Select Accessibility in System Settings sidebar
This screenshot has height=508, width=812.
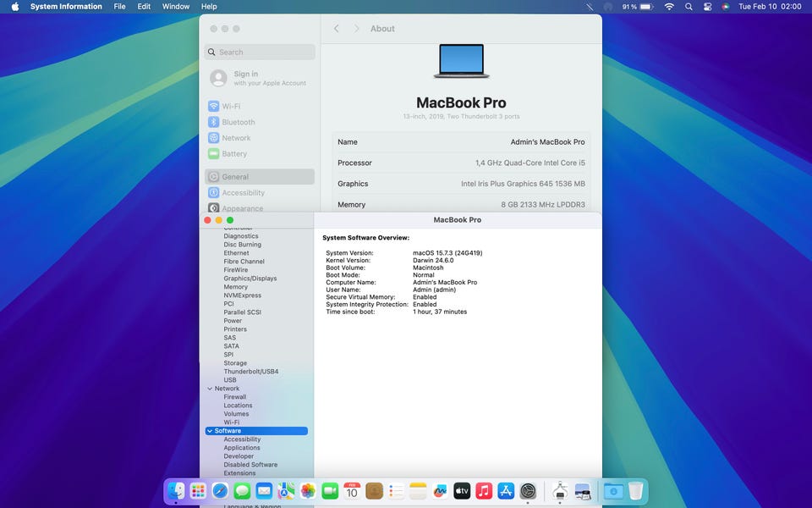pyautogui.click(x=260, y=192)
